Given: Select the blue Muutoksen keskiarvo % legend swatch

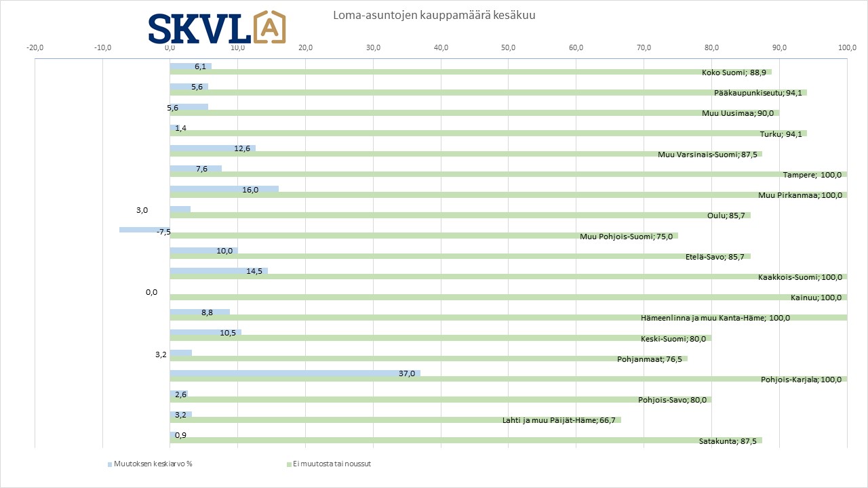Looking at the screenshot, I should pos(109,464).
